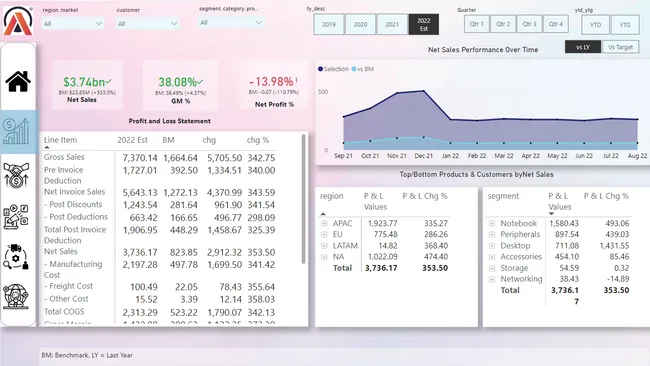
Task: Open the customer filter dropdown
Action: tap(148, 24)
